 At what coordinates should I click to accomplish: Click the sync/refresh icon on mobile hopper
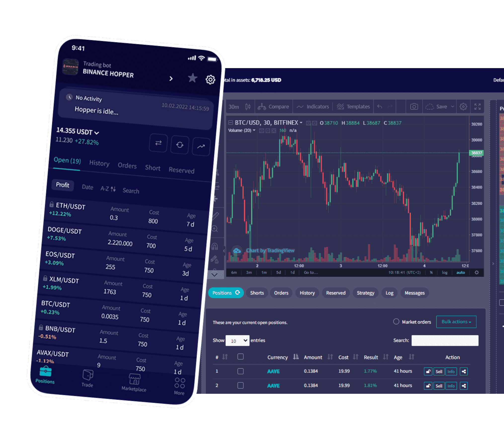click(180, 143)
